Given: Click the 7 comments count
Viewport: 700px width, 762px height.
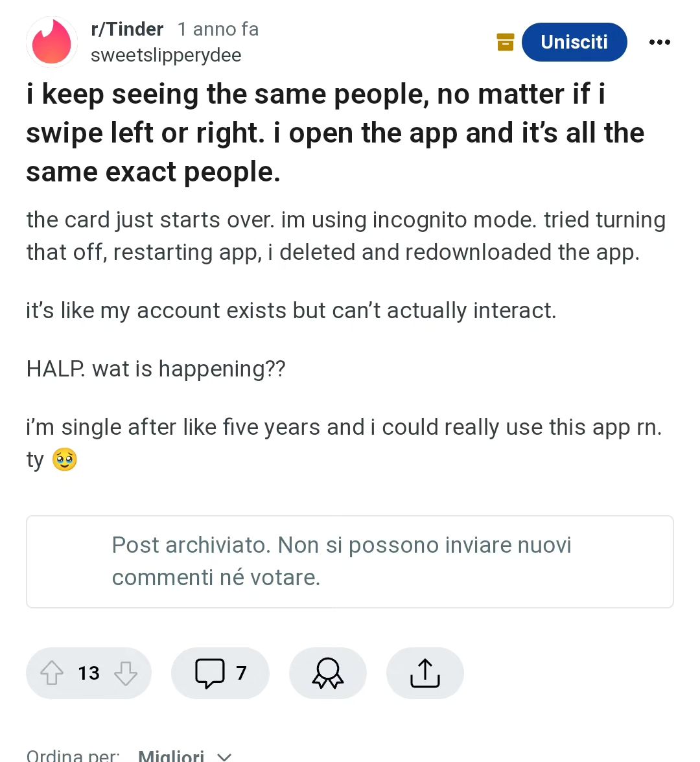Looking at the screenshot, I should (241, 673).
